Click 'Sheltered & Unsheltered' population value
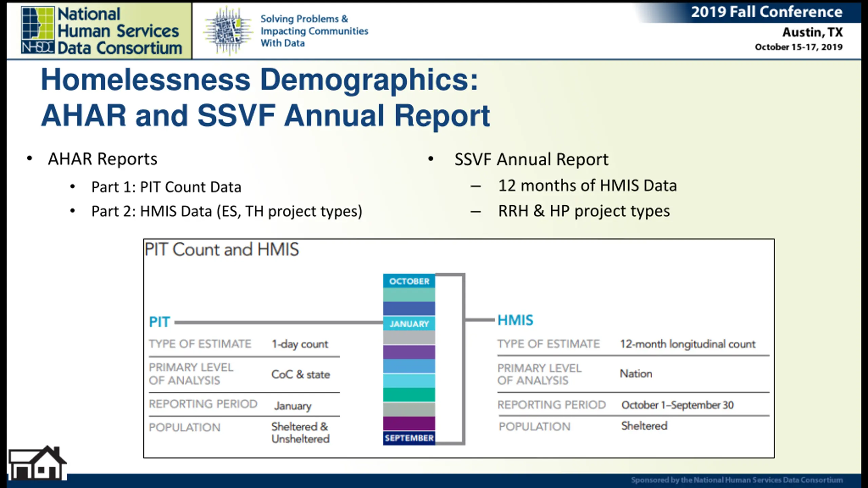Viewport: 868px width, 488px height. tap(300, 433)
